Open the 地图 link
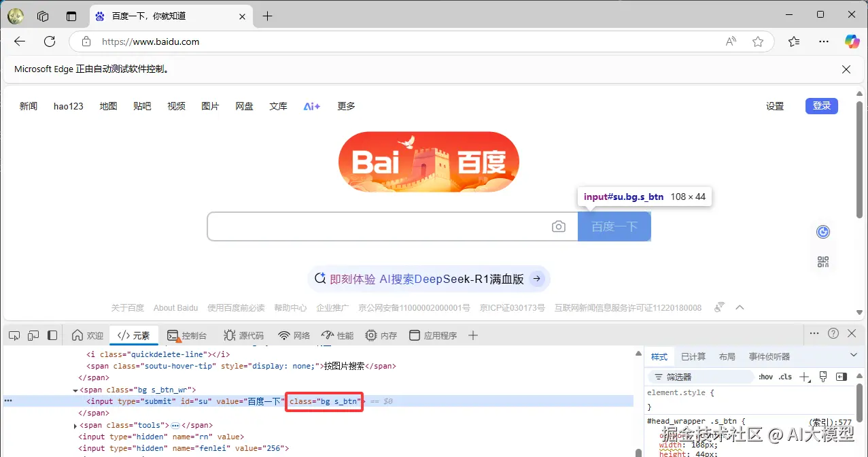868x457 pixels. [109, 106]
